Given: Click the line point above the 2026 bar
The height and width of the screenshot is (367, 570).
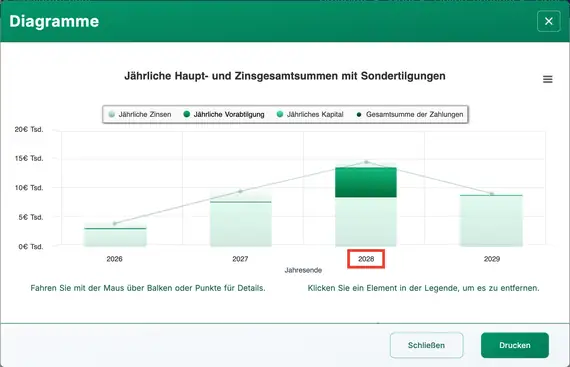Looking at the screenshot, I should (x=115, y=223).
